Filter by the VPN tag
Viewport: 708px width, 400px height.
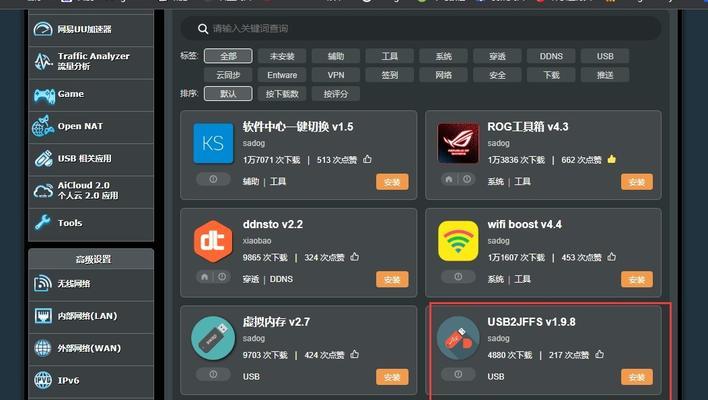click(335, 75)
